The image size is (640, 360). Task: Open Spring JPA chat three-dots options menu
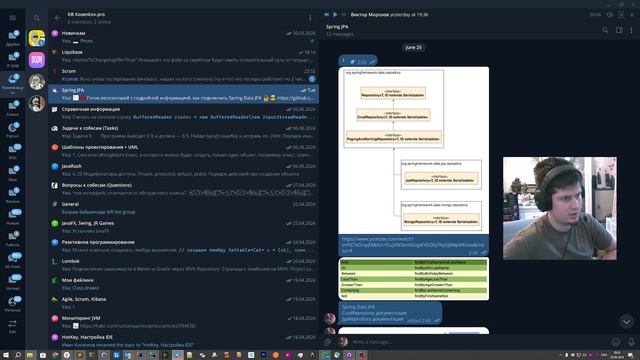pyautogui.click(x=631, y=30)
